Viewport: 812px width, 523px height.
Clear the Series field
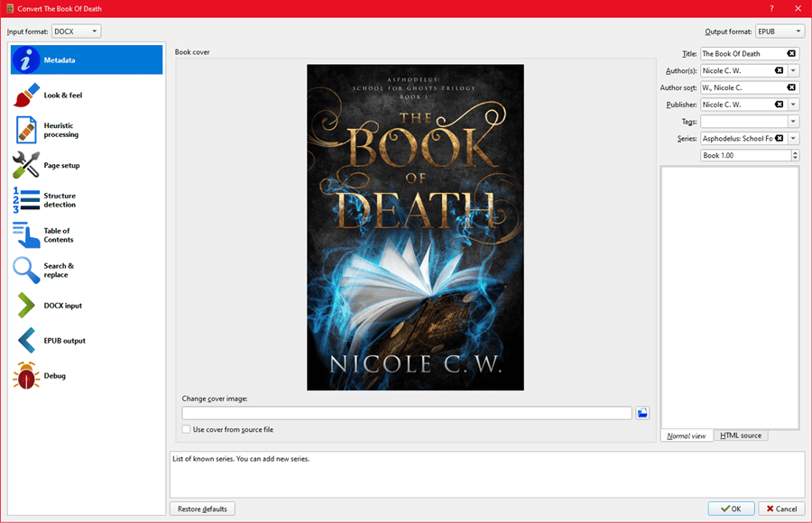pos(779,138)
